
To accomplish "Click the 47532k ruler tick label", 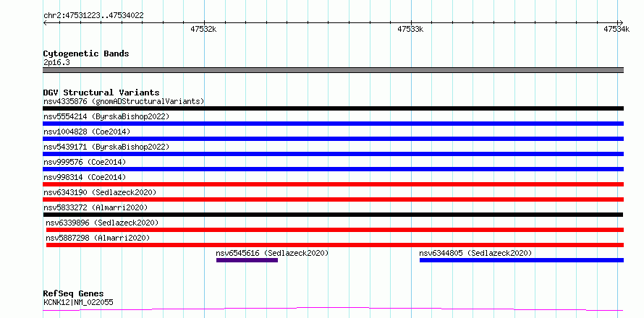I will (x=204, y=29).
